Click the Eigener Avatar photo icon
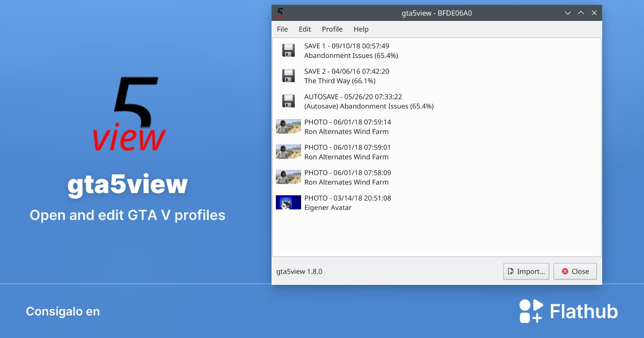Viewport: 644px width, 338px height. click(x=288, y=202)
